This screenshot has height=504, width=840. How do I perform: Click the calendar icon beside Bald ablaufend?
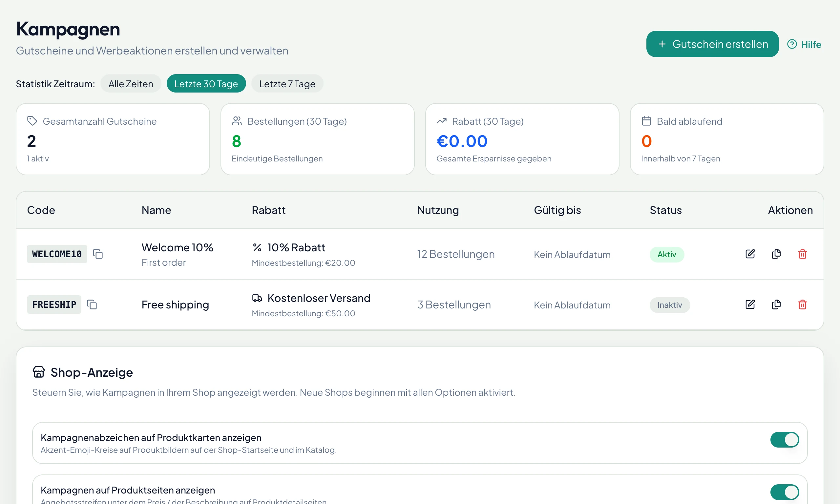646,121
